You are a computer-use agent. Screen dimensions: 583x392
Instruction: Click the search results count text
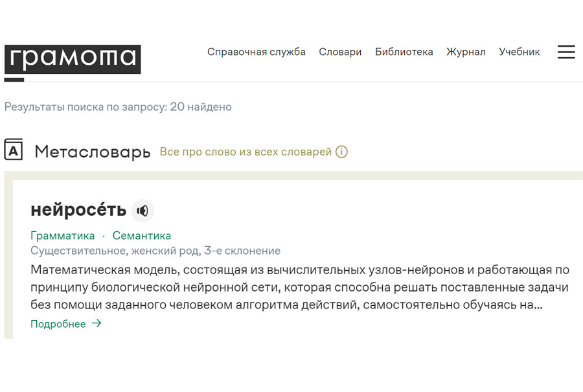point(118,107)
